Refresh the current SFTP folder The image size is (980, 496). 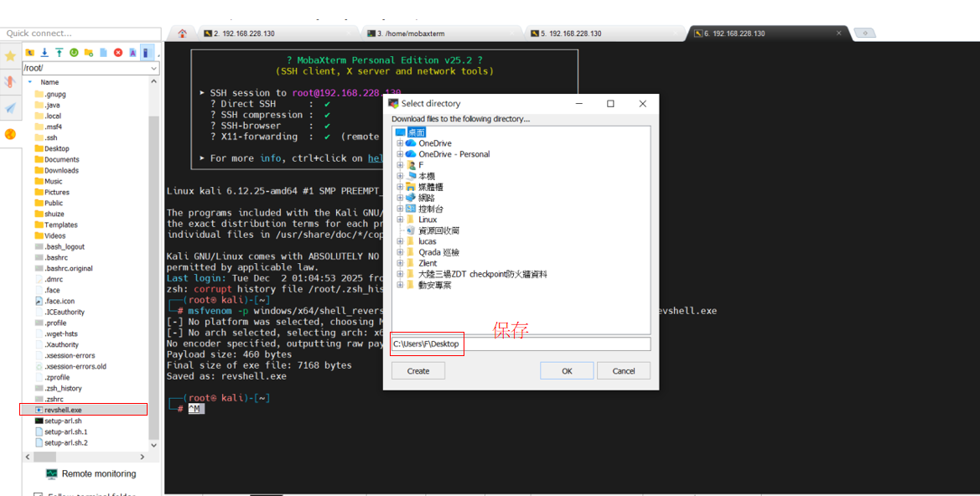pos(74,53)
